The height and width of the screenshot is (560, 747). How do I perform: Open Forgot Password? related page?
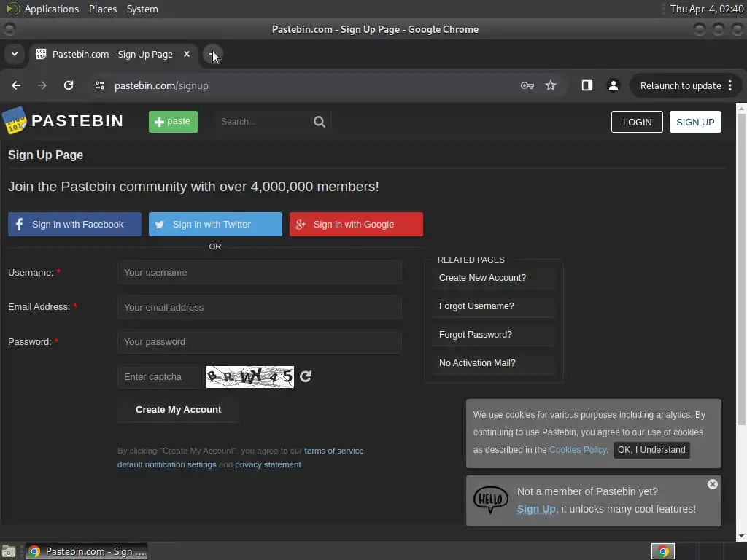click(x=494, y=335)
